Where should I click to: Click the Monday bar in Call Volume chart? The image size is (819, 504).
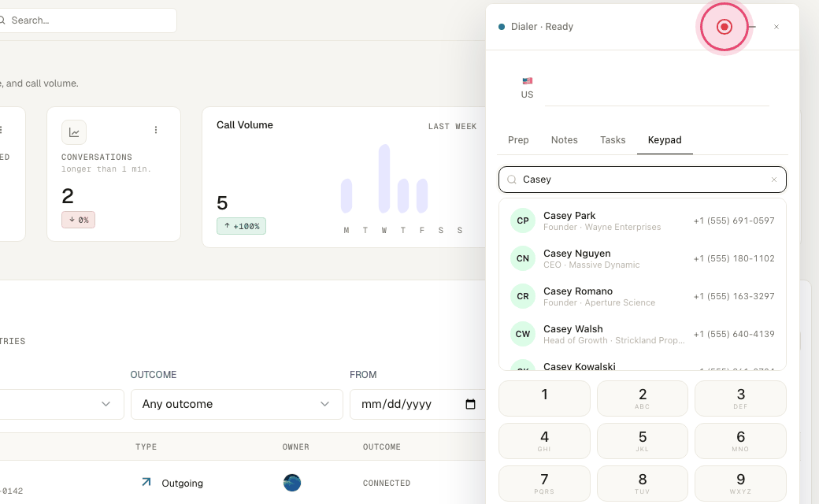346,196
